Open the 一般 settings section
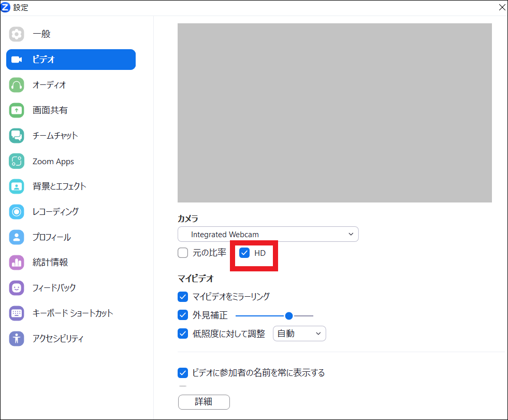Screen dimensions: 508x420 click(71, 34)
